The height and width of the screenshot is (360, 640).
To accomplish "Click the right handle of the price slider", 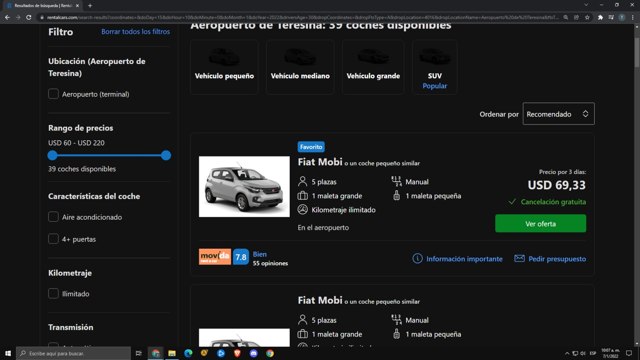I will click(166, 155).
